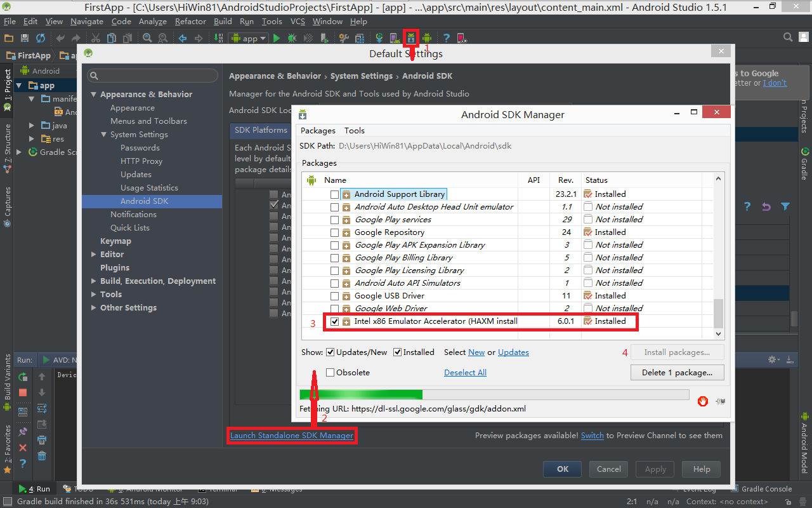Toggle the Updates/New show checkbox

pos(330,352)
